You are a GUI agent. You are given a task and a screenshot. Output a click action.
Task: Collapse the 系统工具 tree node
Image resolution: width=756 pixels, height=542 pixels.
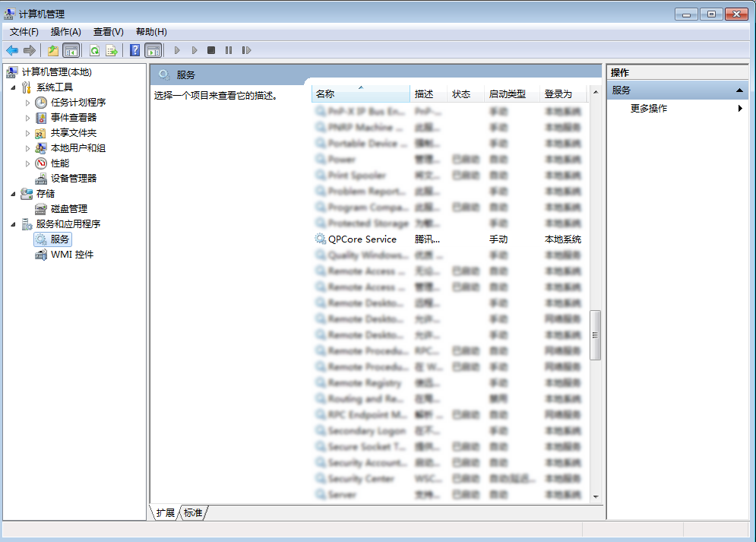point(14,87)
